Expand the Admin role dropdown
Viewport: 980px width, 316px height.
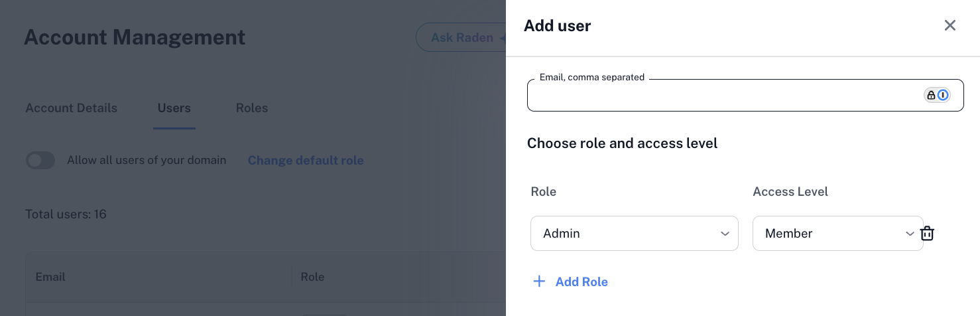[634, 234]
